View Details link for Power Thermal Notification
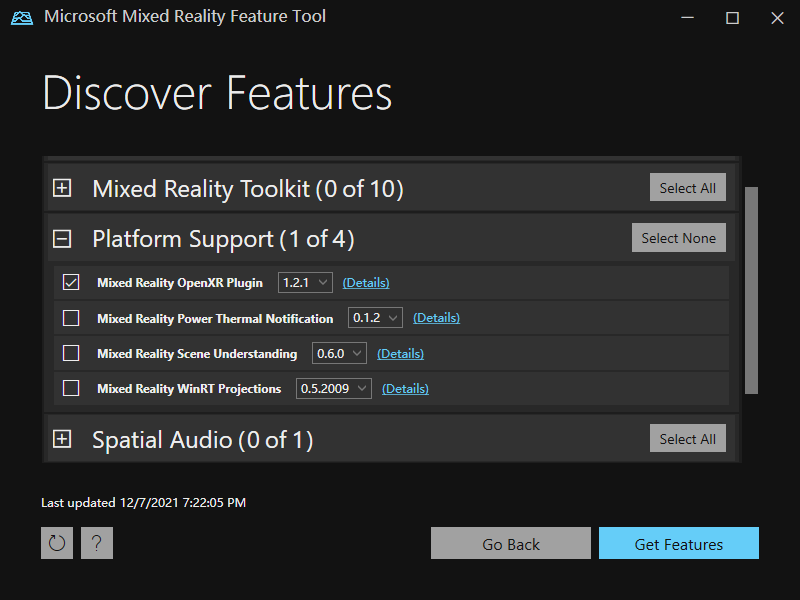Screen dimensions: 800x600 coord(436,318)
